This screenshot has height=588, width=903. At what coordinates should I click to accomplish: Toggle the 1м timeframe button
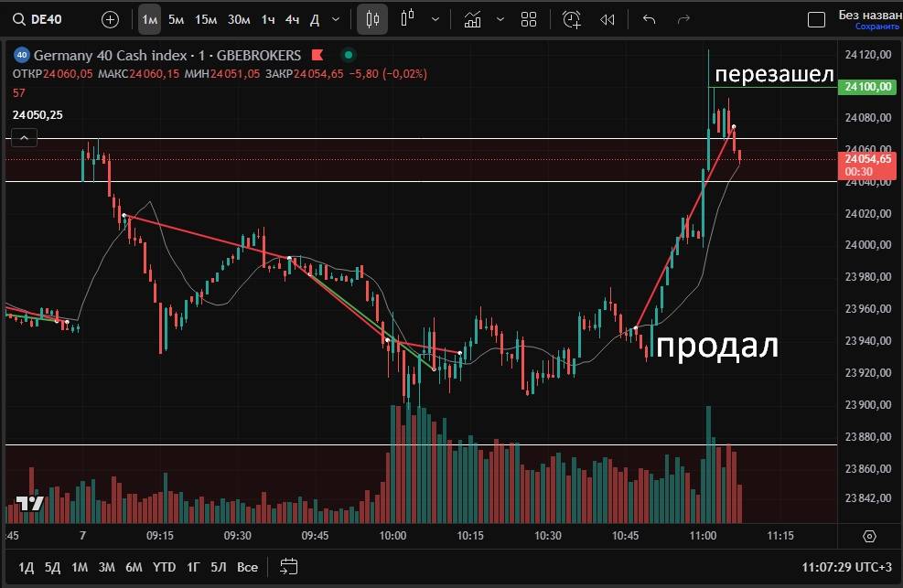pyautogui.click(x=150, y=19)
